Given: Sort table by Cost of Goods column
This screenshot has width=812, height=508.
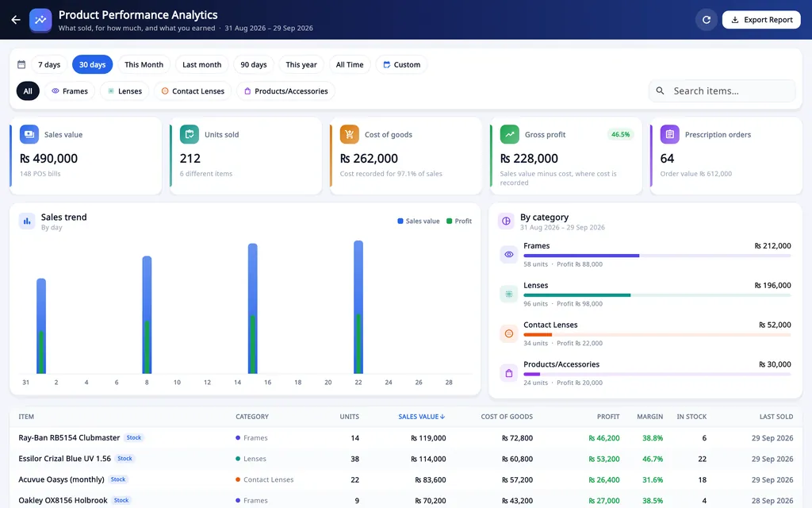Looking at the screenshot, I should 507,417.
